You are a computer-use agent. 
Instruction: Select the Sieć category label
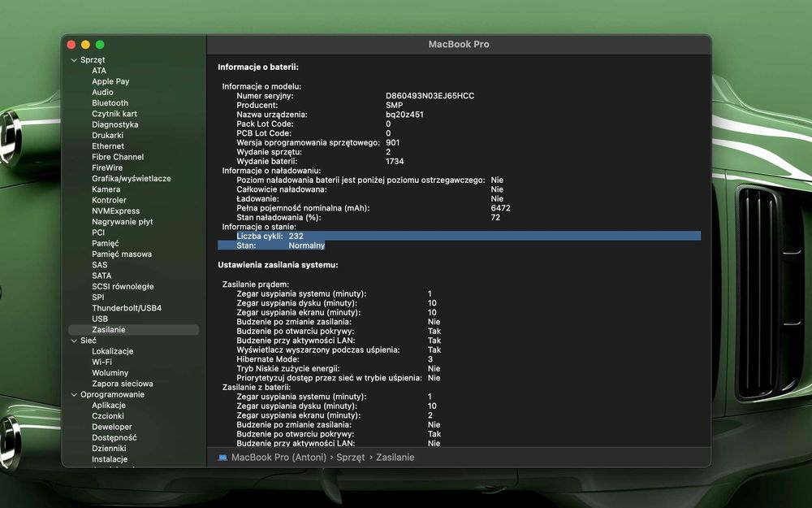88,341
